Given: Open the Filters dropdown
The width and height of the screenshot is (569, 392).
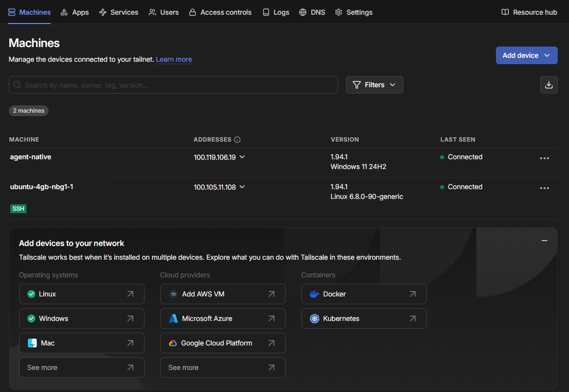Looking at the screenshot, I should (374, 85).
